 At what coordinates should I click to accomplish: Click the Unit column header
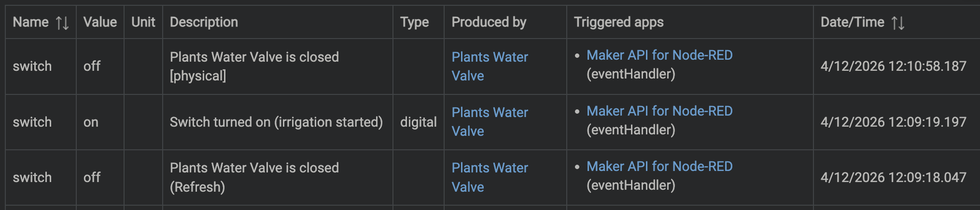143,22
